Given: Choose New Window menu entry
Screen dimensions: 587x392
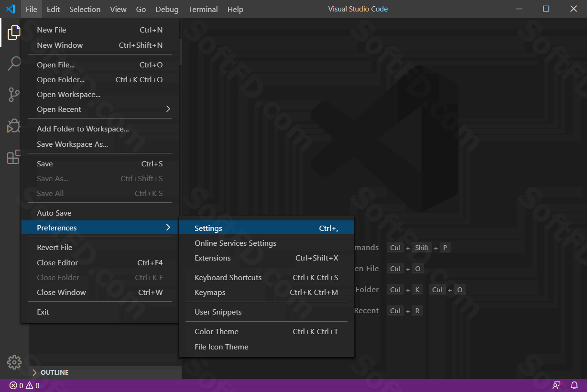Looking at the screenshot, I should pos(100,45).
